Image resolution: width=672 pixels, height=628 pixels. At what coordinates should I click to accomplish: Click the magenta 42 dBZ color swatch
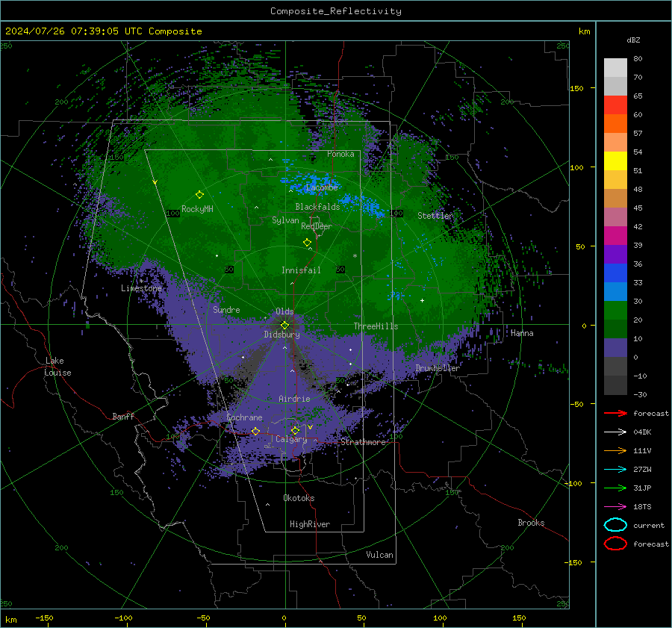[x=615, y=235]
